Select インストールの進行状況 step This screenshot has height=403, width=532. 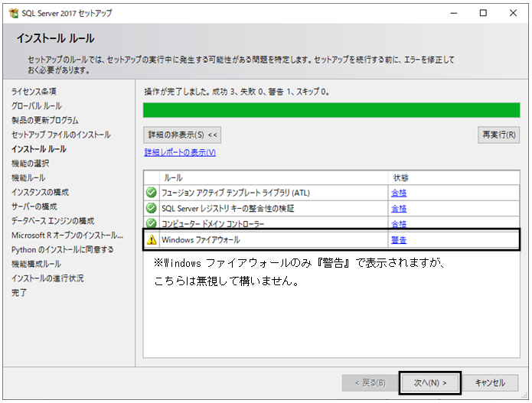click(47, 278)
